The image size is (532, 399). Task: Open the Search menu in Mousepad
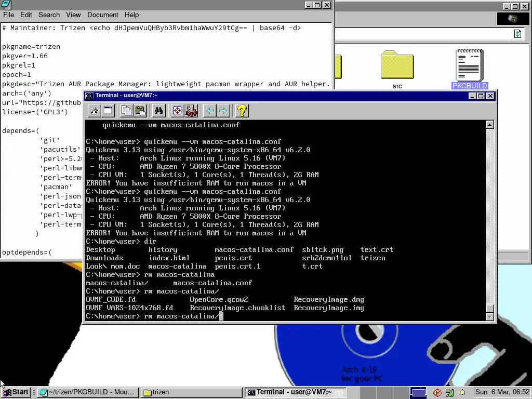(49, 15)
